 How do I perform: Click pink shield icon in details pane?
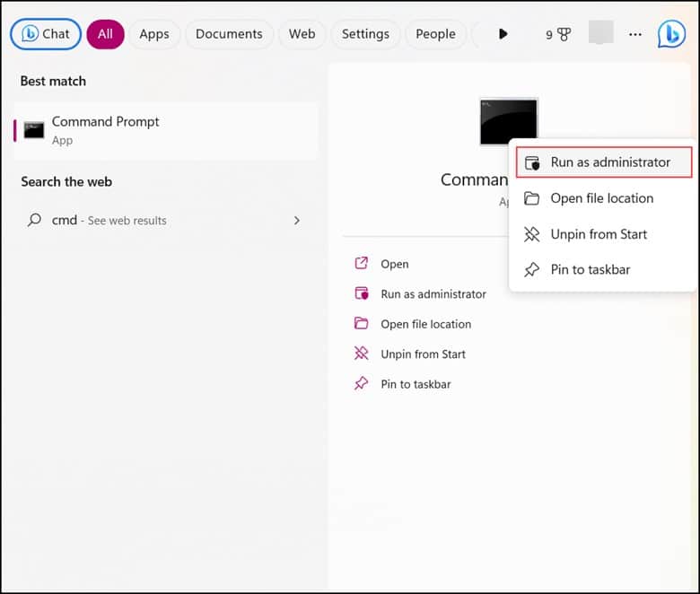tap(361, 293)
